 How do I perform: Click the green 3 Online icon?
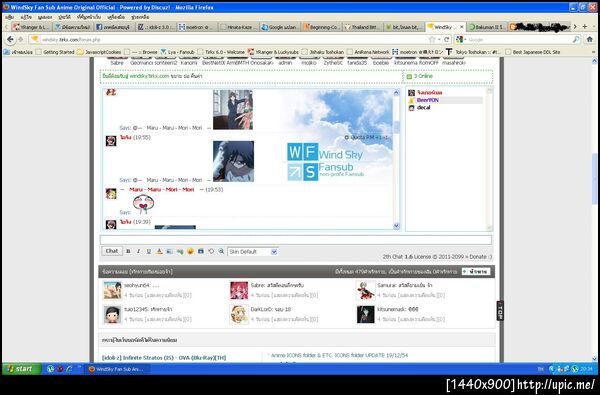coord(409,77)
